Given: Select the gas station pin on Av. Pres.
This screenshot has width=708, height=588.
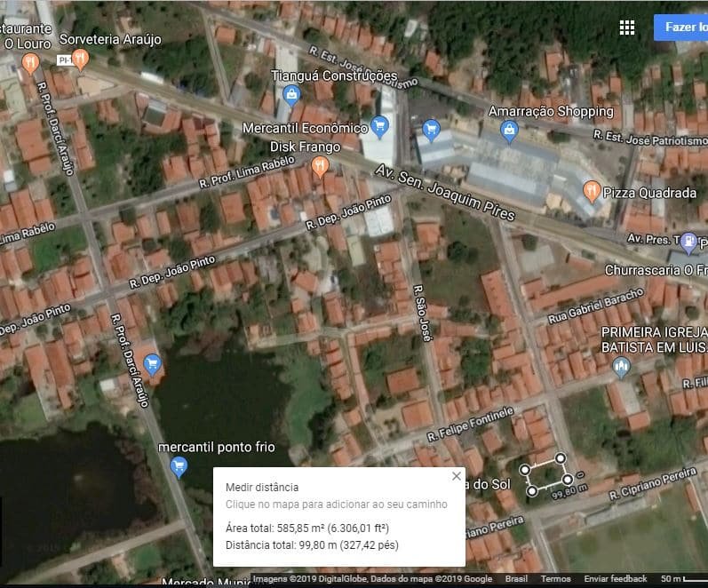Looking at the screenshot, I should click(687, 240).
